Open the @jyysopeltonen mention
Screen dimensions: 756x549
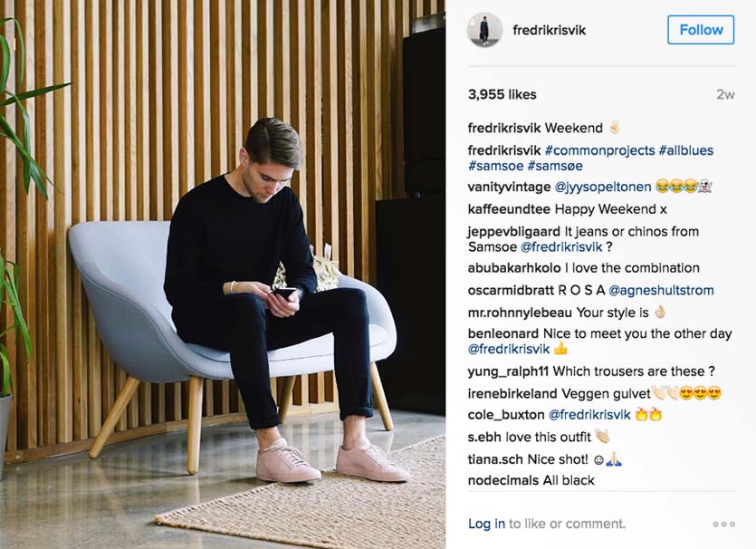point(603,187)
